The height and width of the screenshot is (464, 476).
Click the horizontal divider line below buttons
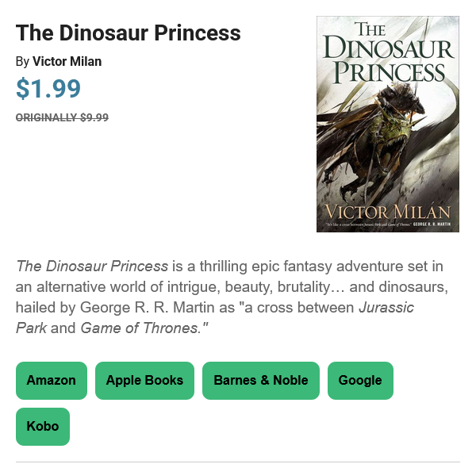(238, 462)
